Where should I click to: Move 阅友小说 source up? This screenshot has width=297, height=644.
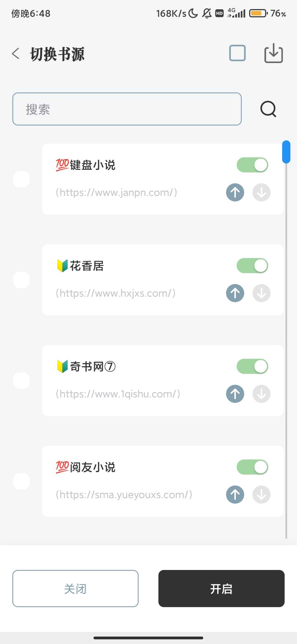tap(235, 494)
